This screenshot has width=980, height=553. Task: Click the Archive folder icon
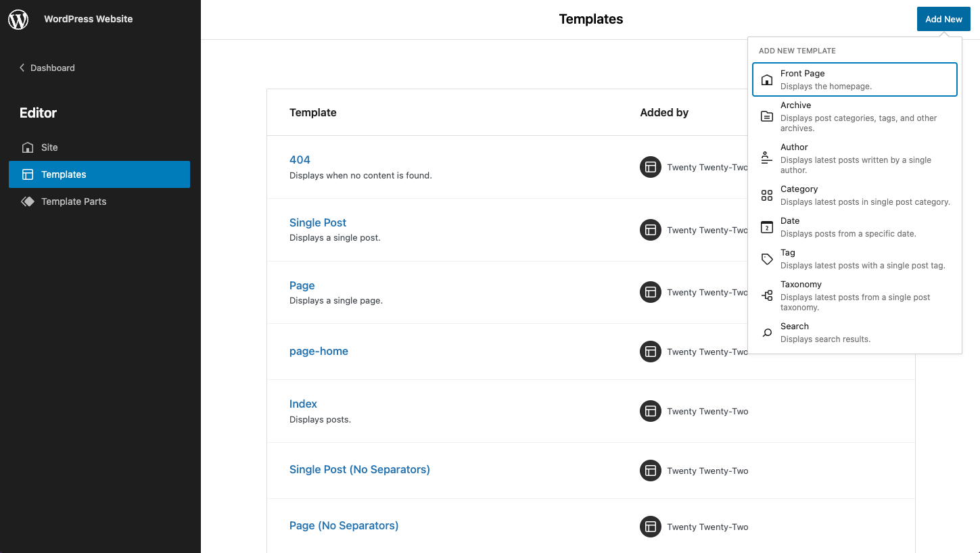[x=766, y=116]
